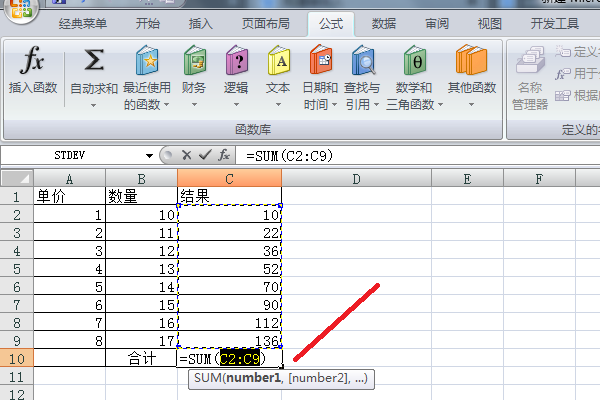The height and width of the screenshot is (400, 600).
Task: Open Lookup and Reference (查找与引用) functions
Action: point(363,63)
